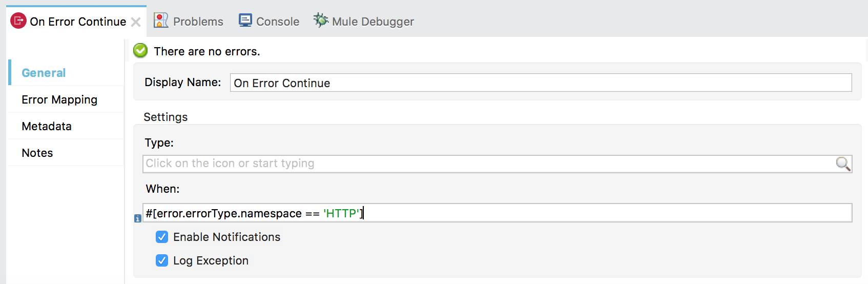Close the On Error Continue tab
Viewport: 868px width, 284px height.
[136, 22]
